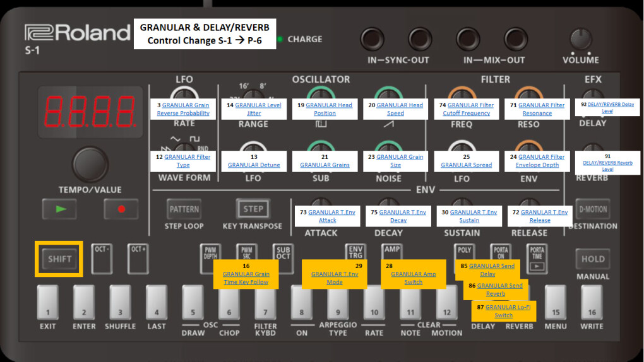644x362 pixels.
Task: Click the MIX OUT jack
Action: [516, 39]
